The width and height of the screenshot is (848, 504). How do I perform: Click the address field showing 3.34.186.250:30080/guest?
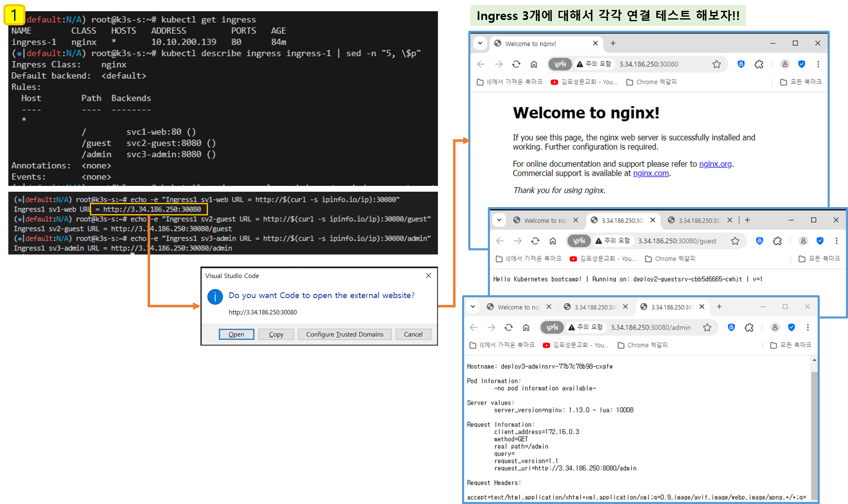pos(677,241)
